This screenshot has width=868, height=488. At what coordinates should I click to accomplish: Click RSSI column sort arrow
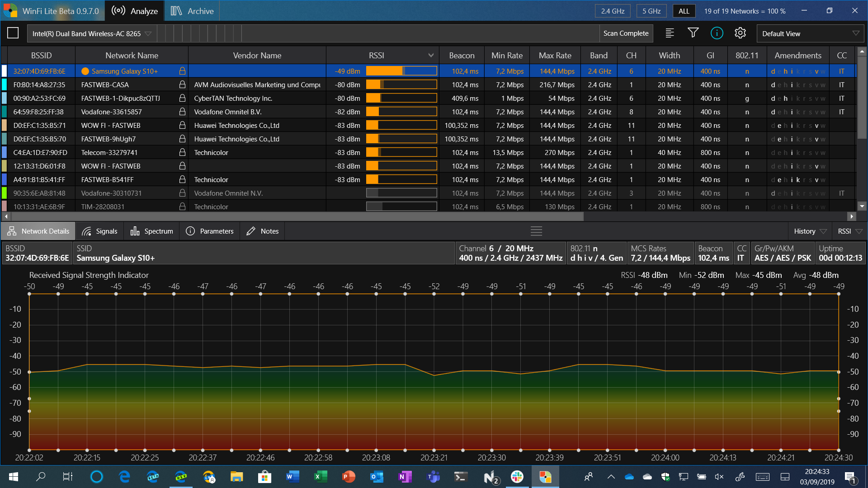(x=431, y=55)
